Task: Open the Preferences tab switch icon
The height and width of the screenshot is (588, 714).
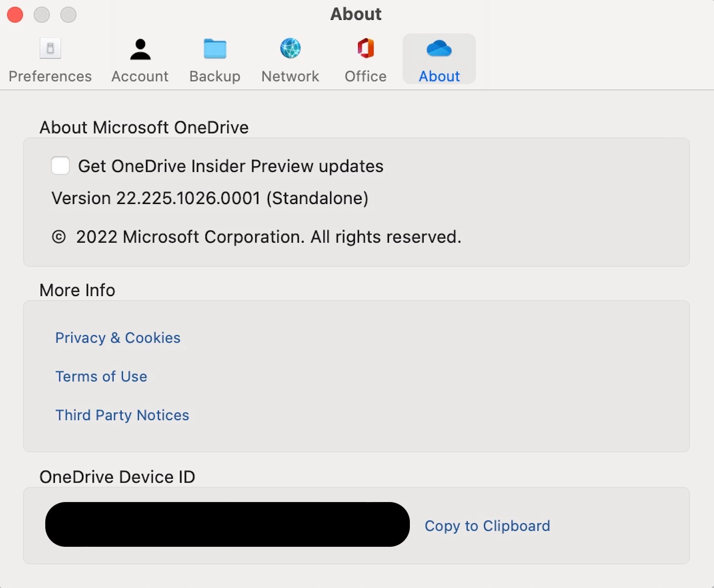Action: click(x=50, y=49)
